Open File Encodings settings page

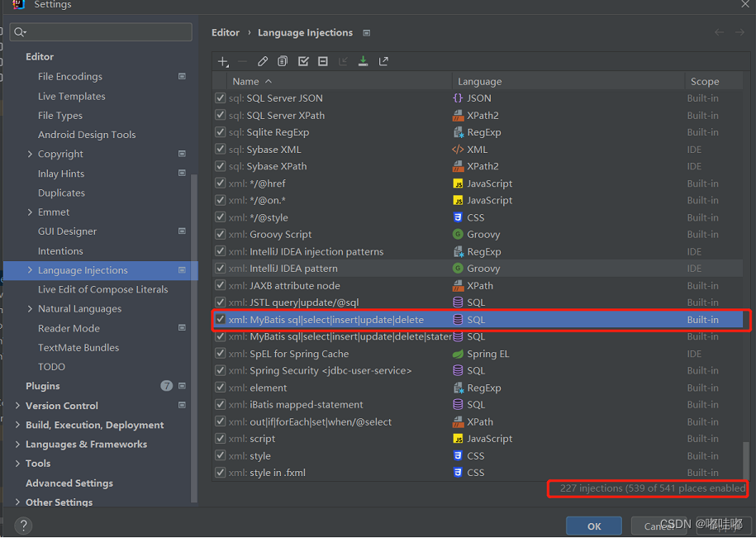(x=70, y=77)
